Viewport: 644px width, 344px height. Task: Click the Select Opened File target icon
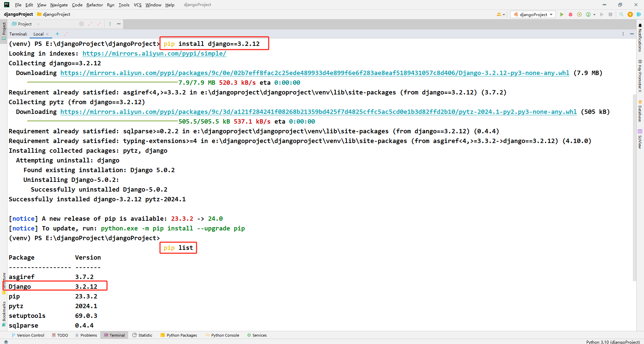pos(82,24)
